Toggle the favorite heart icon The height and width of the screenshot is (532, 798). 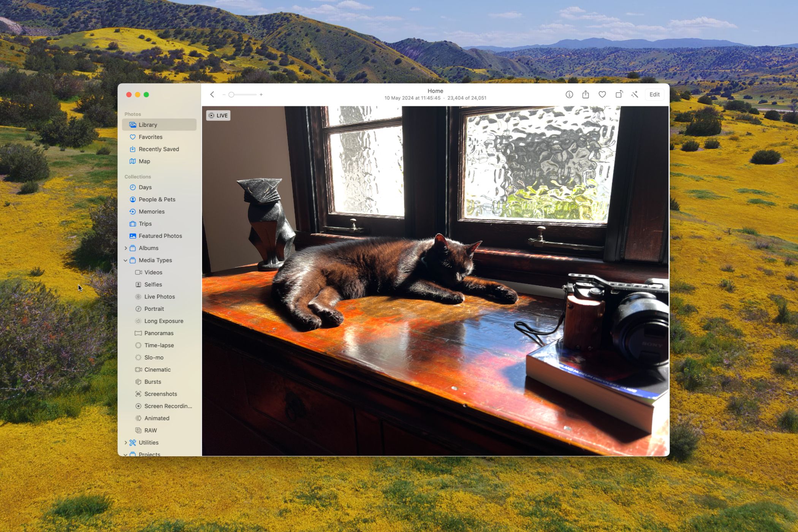click(602, 95)
